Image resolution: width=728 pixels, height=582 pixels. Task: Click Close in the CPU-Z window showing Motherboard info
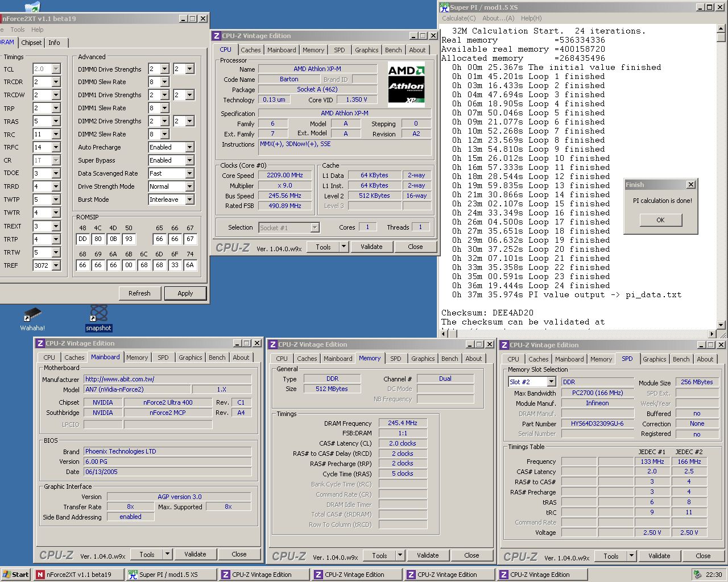[239, 554]
